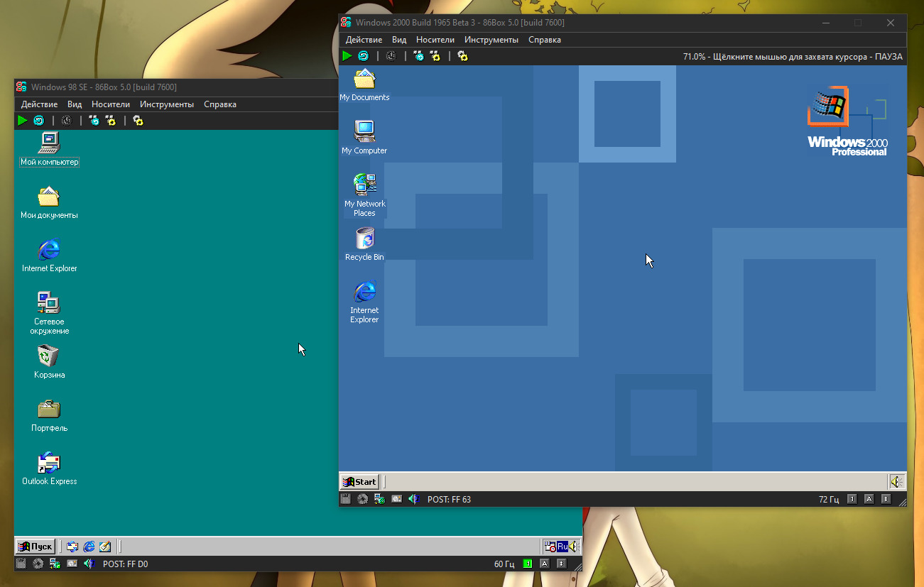The width and height of the screenshot is (924, 587).
Task: Click the hard disk icon in Windows 2000 status bar
Action: 396,499
